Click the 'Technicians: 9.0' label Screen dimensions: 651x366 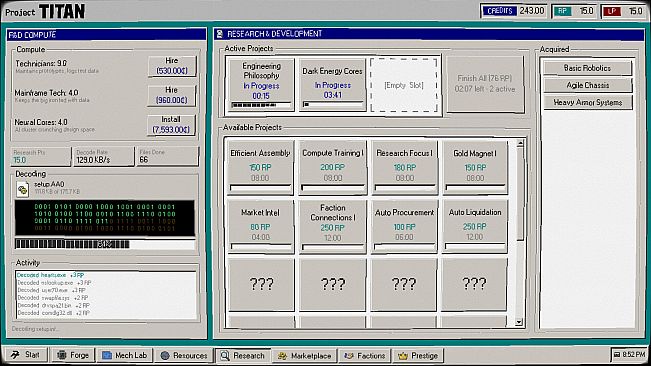[41, 63]
